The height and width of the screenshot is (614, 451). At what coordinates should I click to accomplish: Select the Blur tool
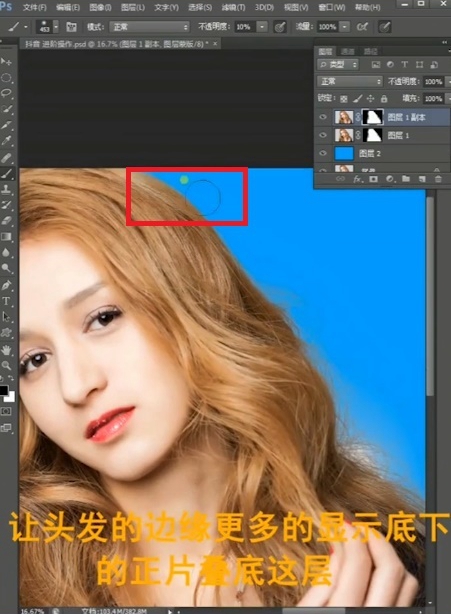point(6,252)
